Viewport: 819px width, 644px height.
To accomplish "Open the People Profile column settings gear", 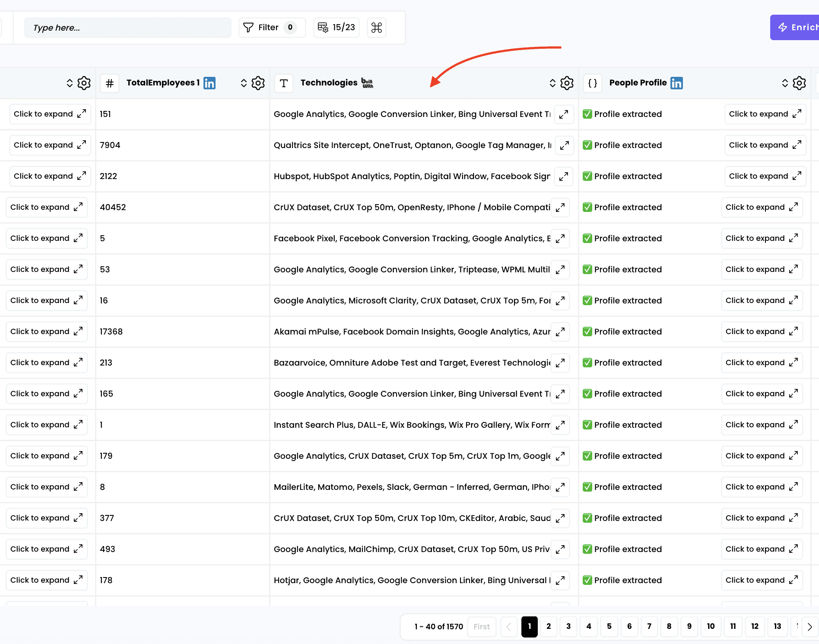I will tap(799, 83).
